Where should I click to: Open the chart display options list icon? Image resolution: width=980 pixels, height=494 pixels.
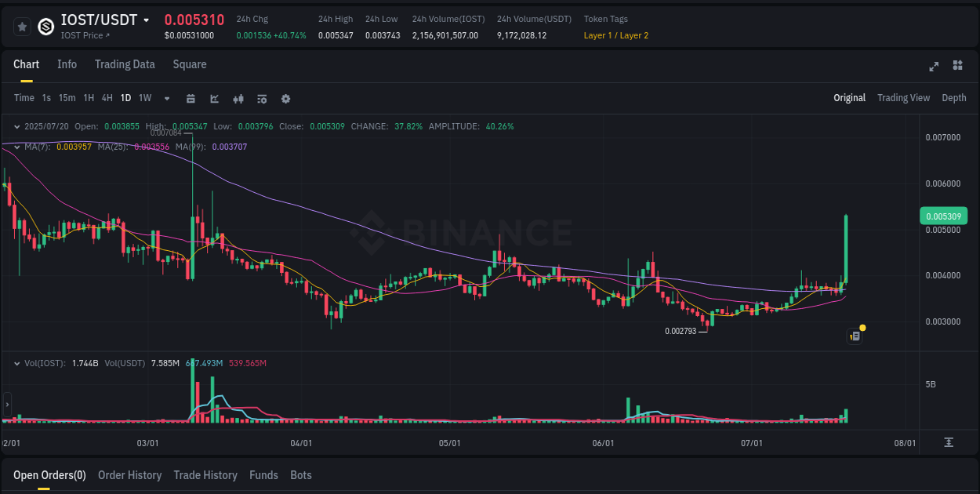pos(261,99)
